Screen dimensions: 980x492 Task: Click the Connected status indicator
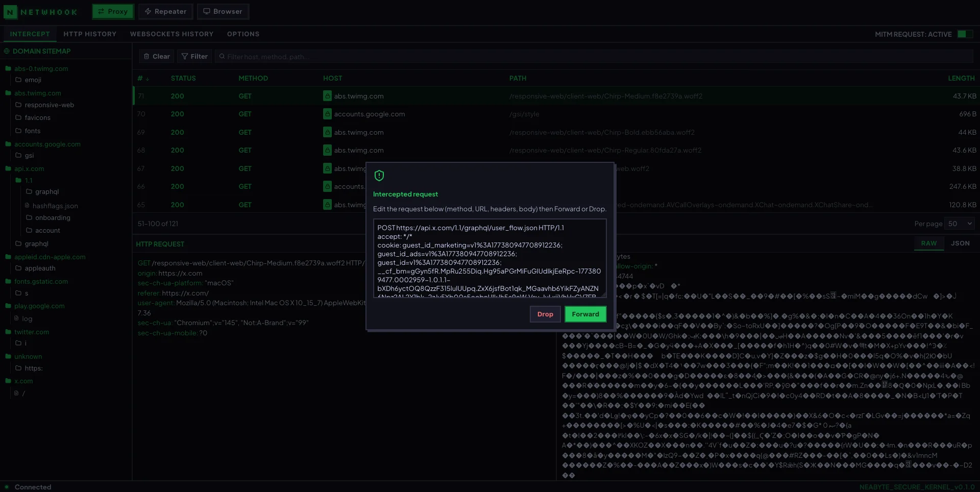tap(28, 487)
